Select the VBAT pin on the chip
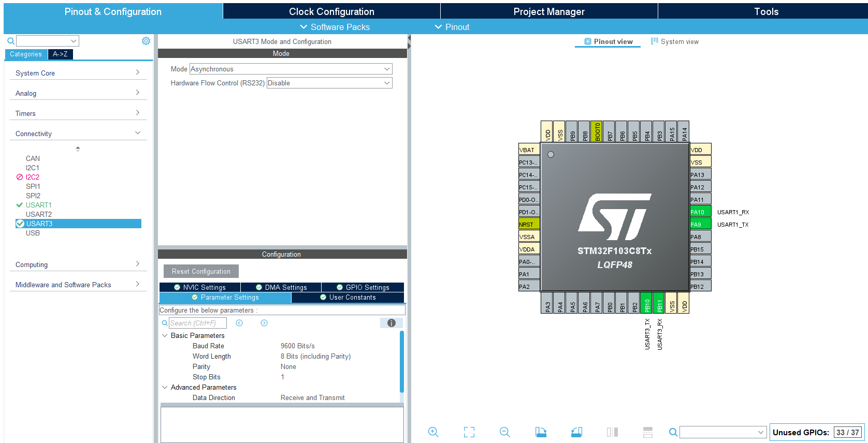 (x=529, y=150)
